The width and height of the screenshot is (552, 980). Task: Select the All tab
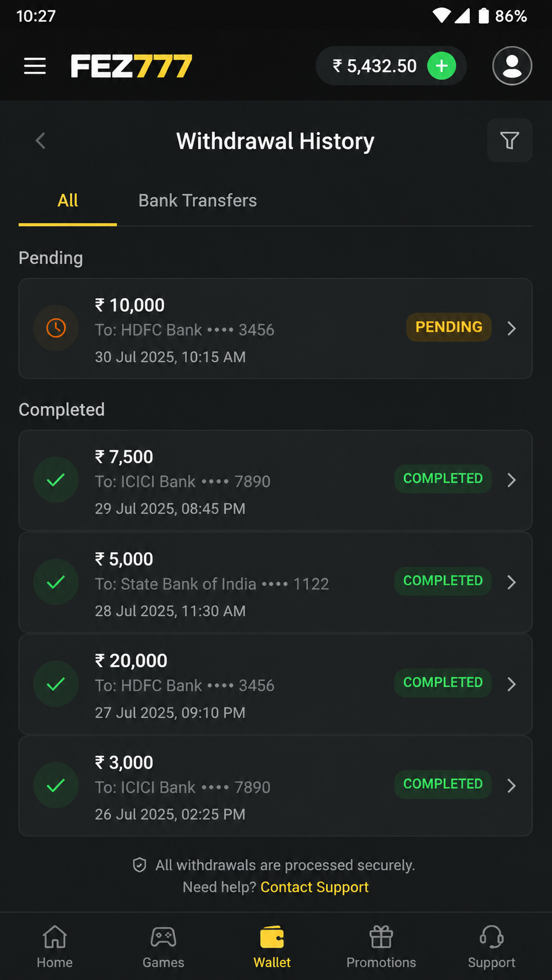click(x=67, y=200)
